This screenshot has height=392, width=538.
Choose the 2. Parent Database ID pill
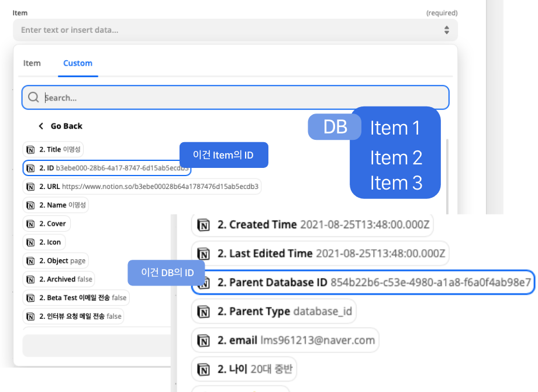(x=363, y=282)
